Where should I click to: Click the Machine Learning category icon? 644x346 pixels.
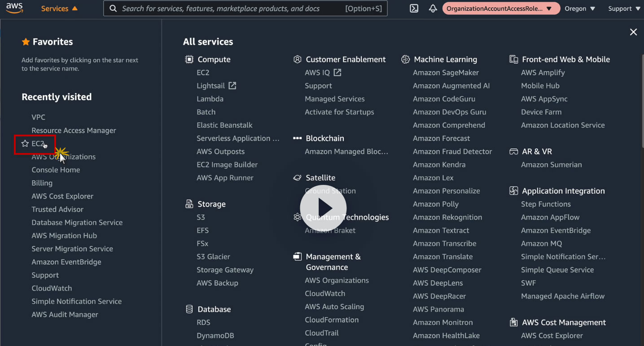(406, 59)
